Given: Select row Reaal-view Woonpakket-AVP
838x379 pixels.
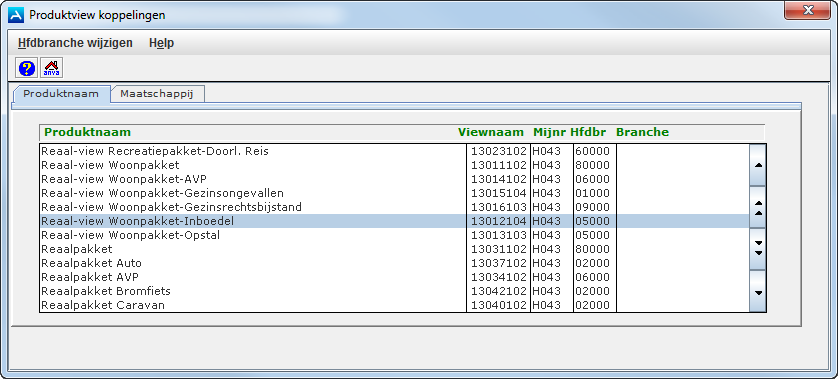Looking at the screenshot, I should pyautogui.click(x=394, y=179).
